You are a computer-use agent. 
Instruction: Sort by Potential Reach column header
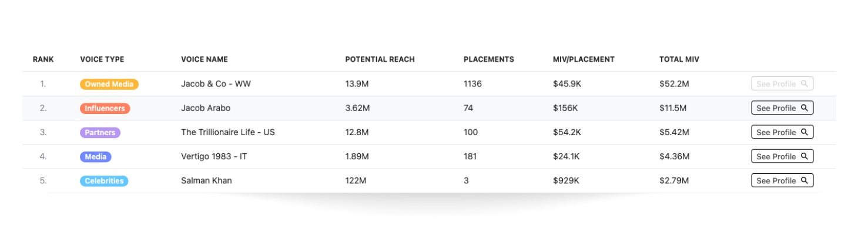tap(380, 59)
